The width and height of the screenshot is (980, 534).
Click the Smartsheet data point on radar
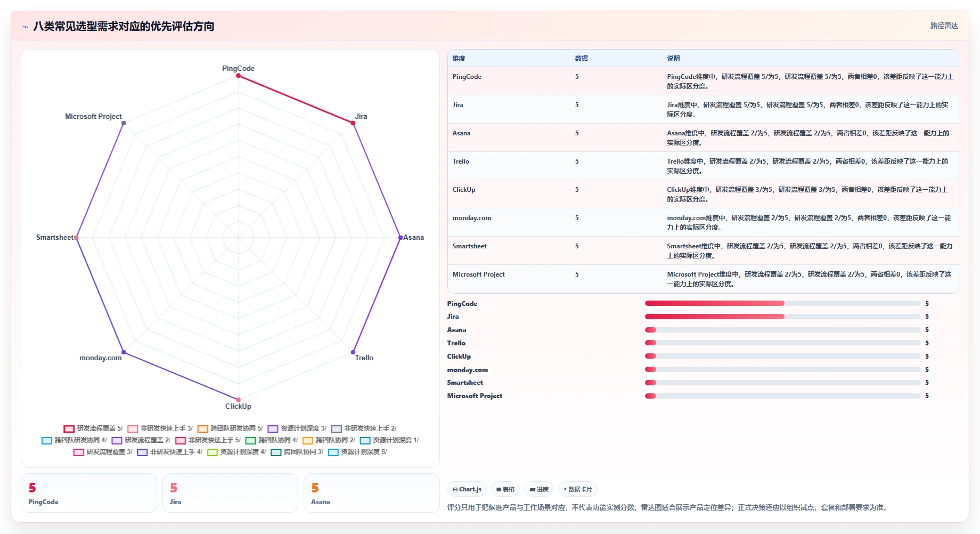(x=76, y=238)
